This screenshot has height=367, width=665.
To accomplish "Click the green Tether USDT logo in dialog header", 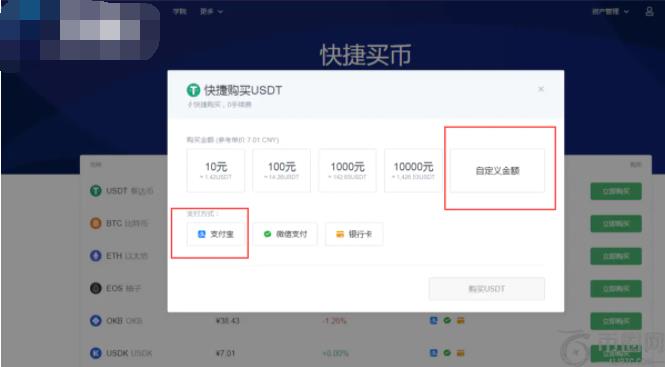I will click(193, 90).
